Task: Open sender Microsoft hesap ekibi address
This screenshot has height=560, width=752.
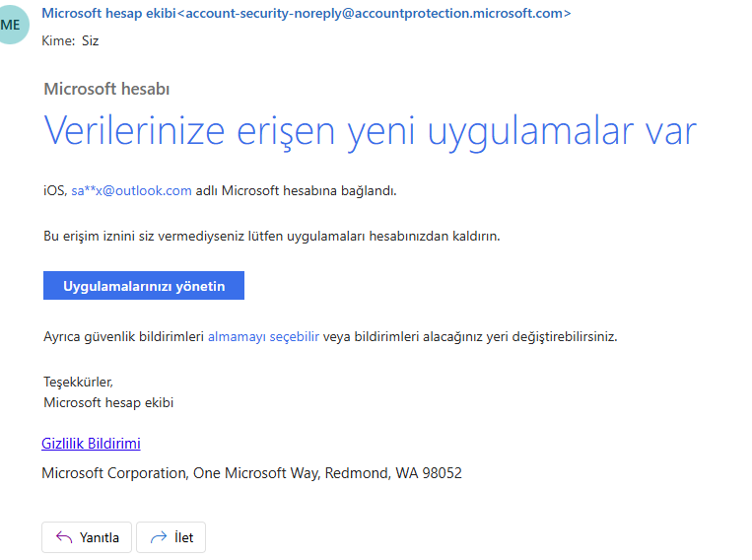Action: coord(306,14)
